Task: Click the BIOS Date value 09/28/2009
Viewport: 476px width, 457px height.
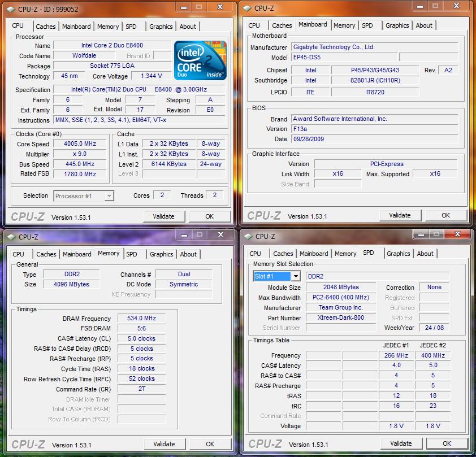Action: click(x=375, y=139)
